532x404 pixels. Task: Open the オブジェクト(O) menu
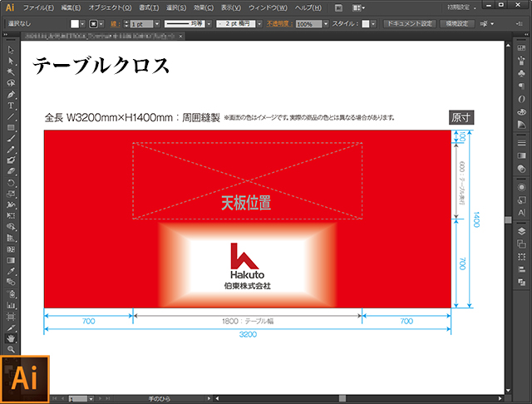110,7
